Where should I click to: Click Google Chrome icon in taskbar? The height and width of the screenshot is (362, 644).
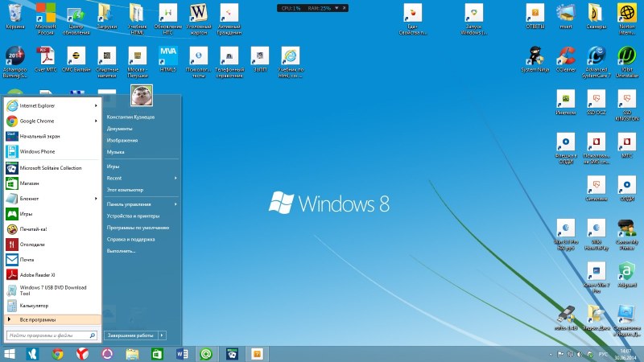58,353
